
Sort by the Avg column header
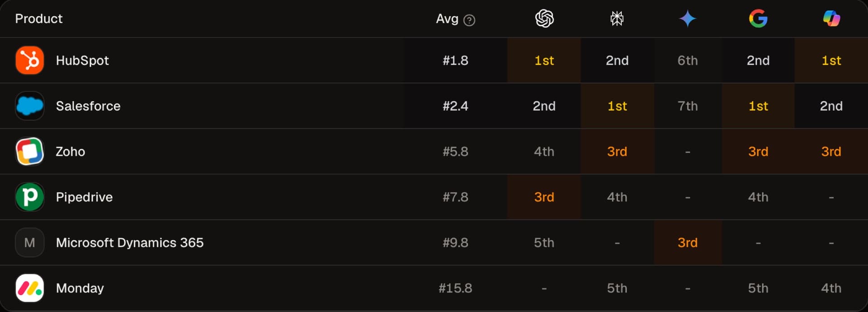(x=447, y=19)
